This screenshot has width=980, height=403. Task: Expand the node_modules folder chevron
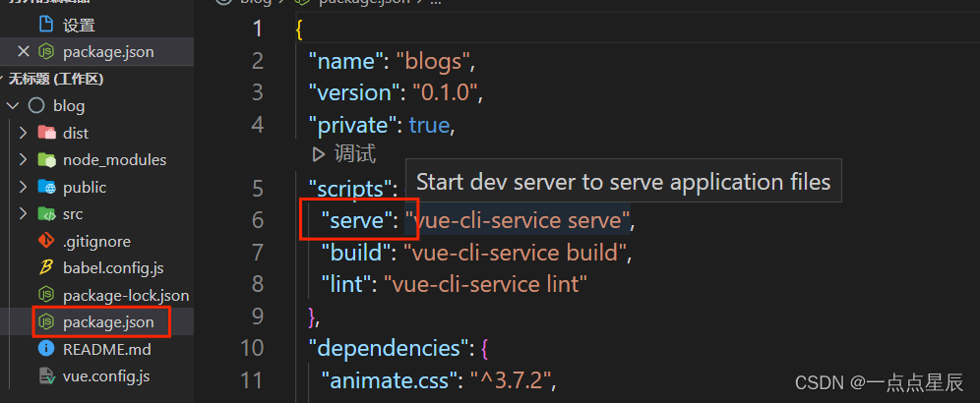pyautogui.click(x=24, y=160)
